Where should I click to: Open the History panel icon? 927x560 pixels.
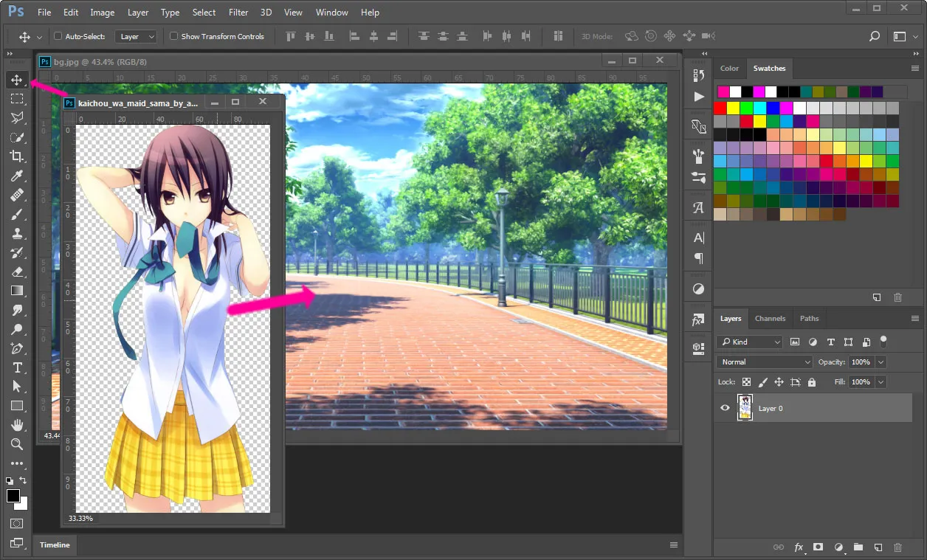698,75
